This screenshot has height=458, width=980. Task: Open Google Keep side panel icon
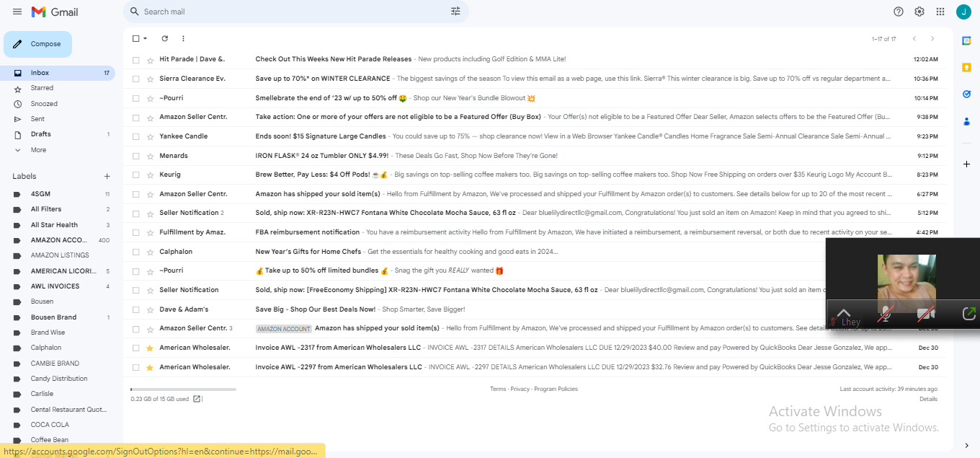click(x=967, y=67)
